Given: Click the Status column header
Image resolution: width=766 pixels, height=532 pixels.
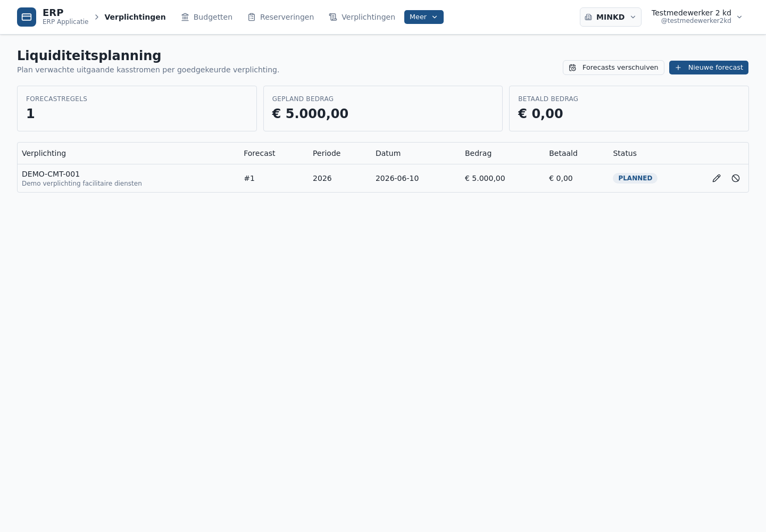Looking at the screenshot, I should [x=625, y=153].
